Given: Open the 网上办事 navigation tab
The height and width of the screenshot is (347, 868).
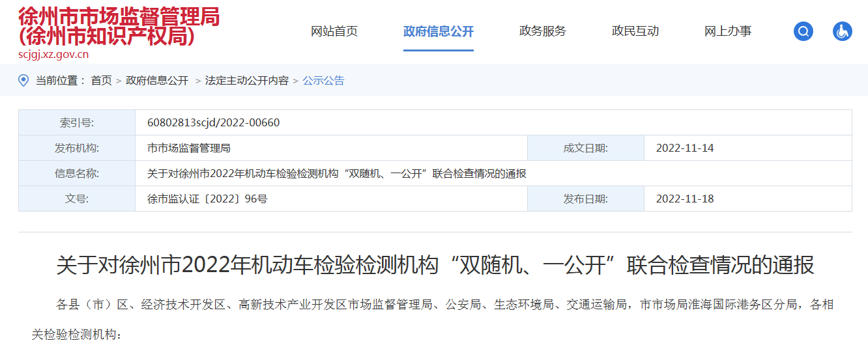Looking at the screenshot, I should click(728, 31).
